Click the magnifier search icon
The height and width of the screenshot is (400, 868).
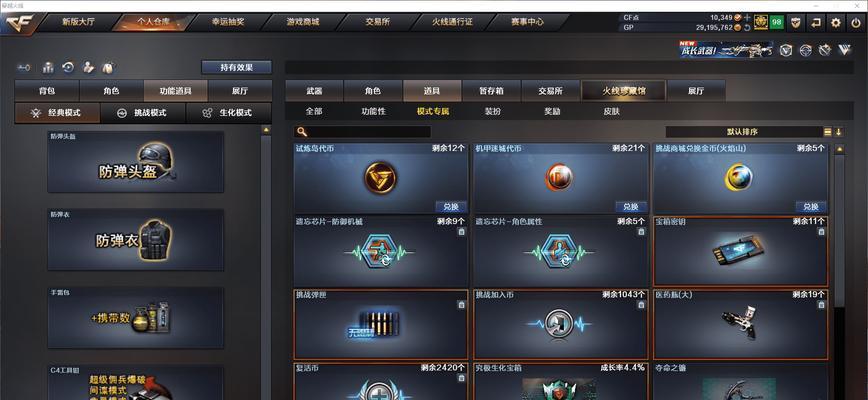(301, 132)
